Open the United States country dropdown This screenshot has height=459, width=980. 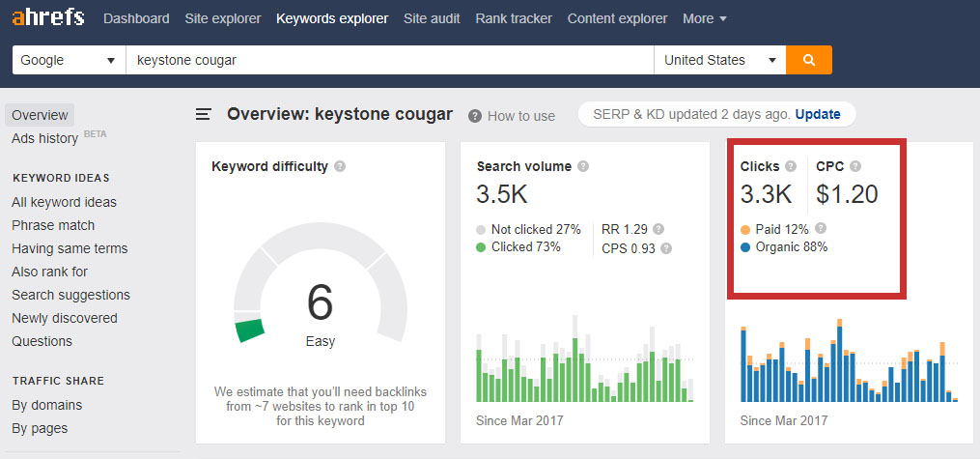pyautogui.click(x=720, y=60)
